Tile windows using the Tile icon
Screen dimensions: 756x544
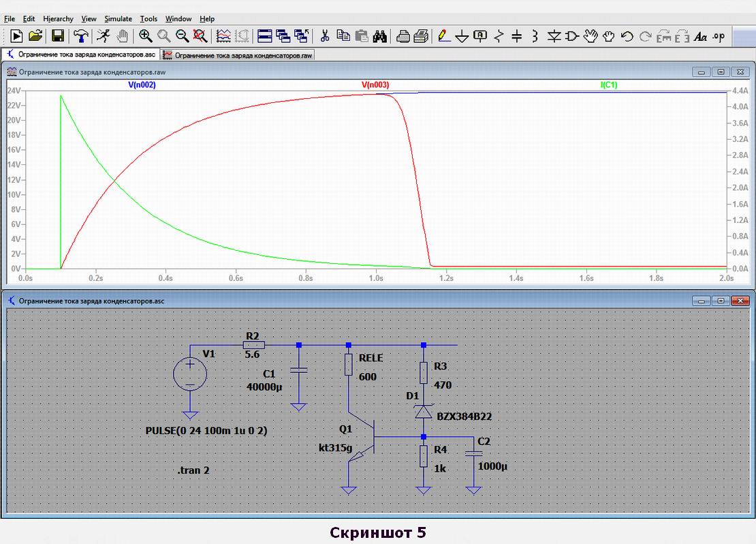point(265,35)
